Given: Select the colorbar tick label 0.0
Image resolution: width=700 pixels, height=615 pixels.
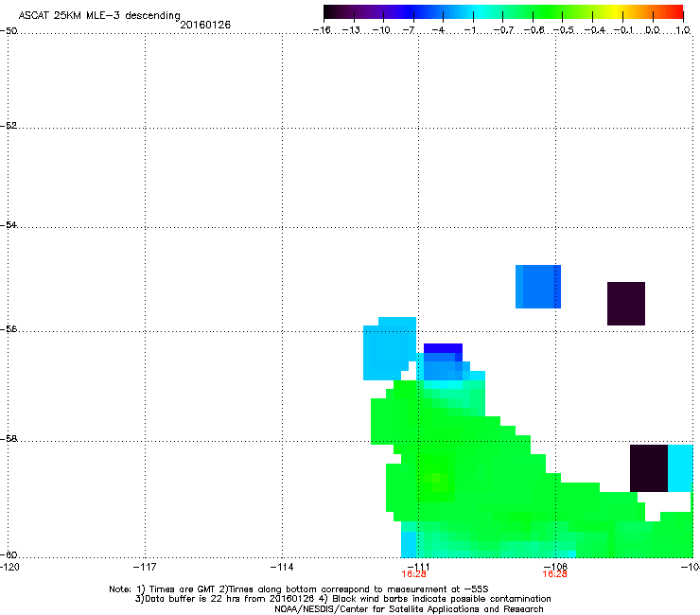Looking at the screenshot, I should point(653,30).
